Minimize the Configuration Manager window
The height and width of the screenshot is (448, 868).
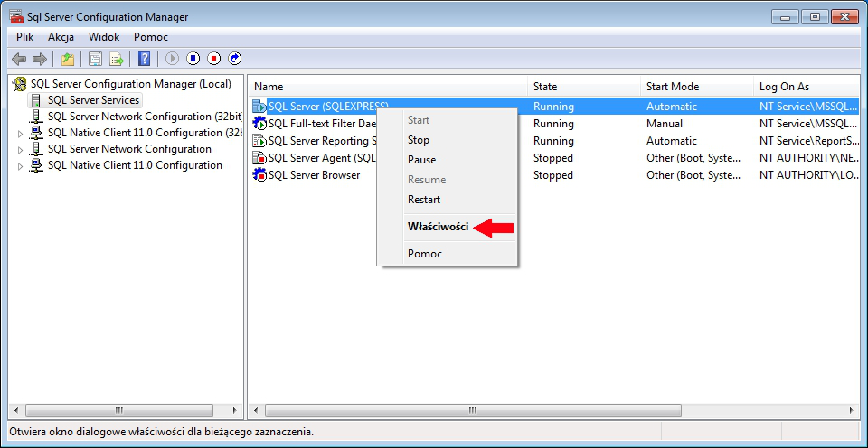coord(786,16)
